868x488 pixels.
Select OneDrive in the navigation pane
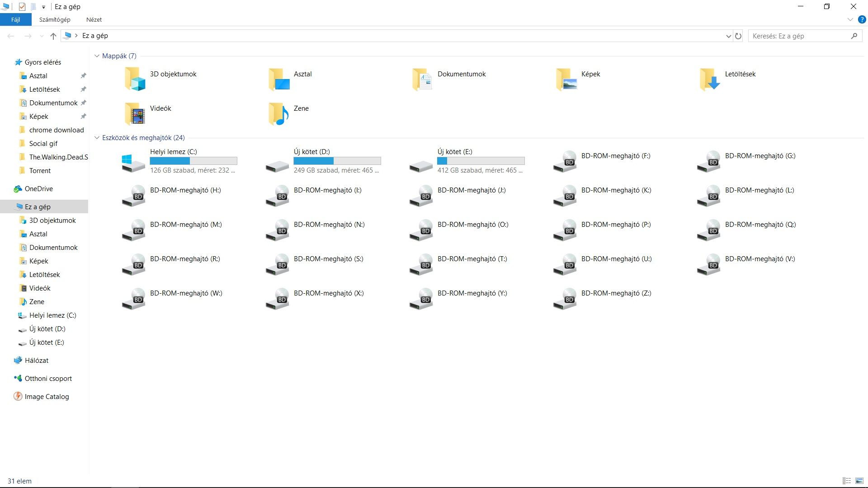[x=38, y=189]
